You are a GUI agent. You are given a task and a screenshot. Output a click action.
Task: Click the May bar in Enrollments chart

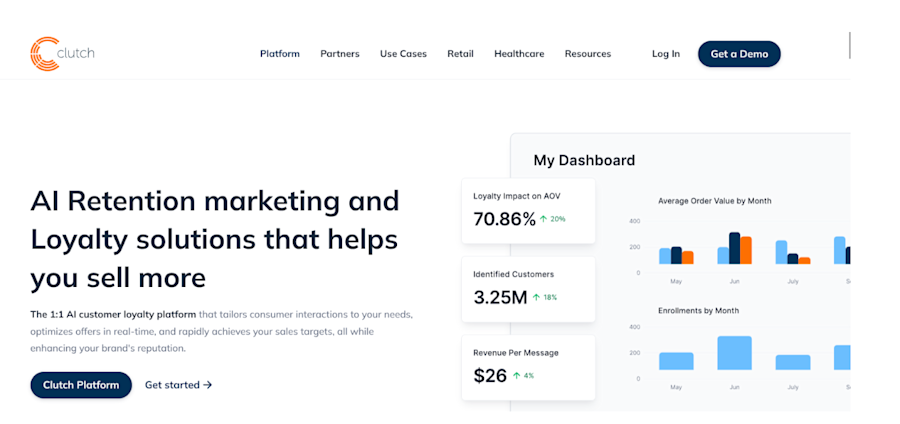pyautogui.click(x=676, y=361)
